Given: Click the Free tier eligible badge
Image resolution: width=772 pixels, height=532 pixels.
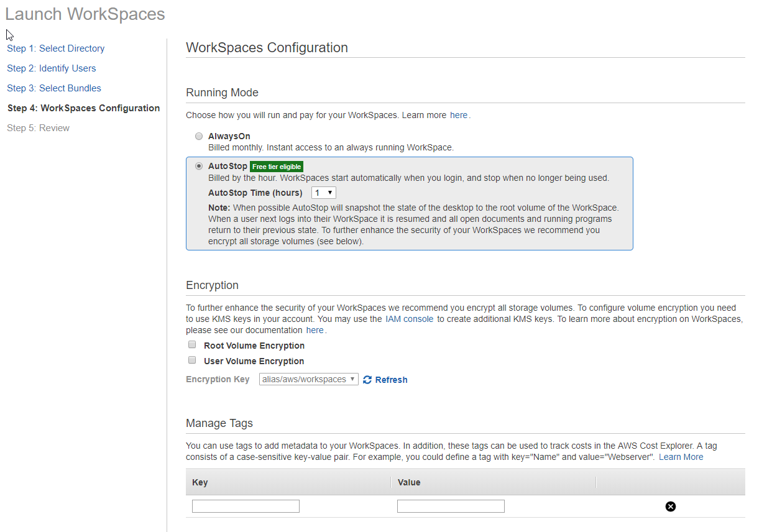Looking at the screenshot, I should coord(277,166).
